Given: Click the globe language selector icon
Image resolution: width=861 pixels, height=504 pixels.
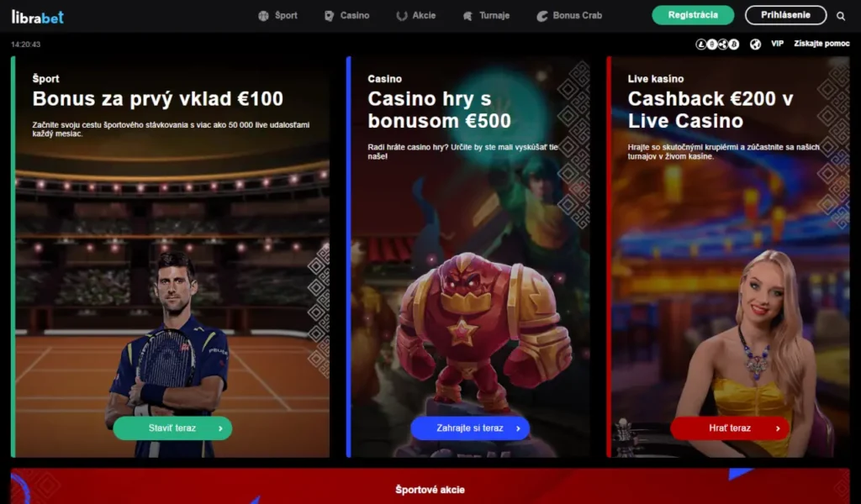Looking at the screenshot, I should pyautogui.click(x=756, y=44).
